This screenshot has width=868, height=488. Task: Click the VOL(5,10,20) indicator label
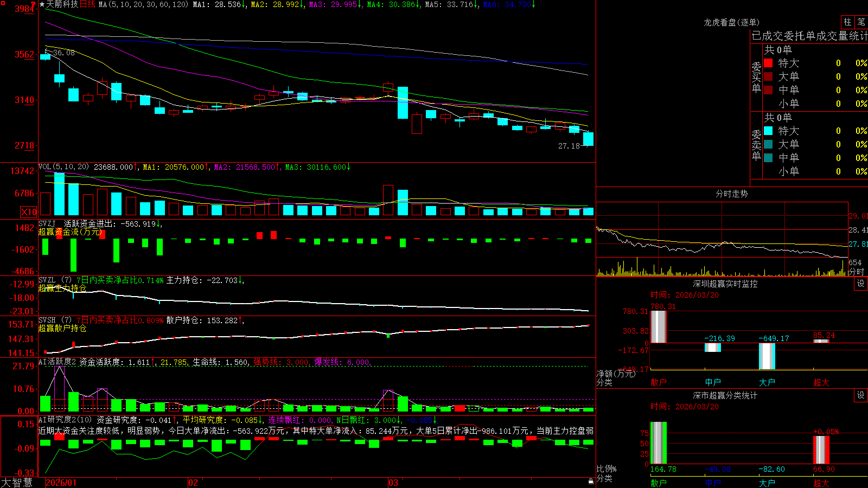click(x=63, y=167)
